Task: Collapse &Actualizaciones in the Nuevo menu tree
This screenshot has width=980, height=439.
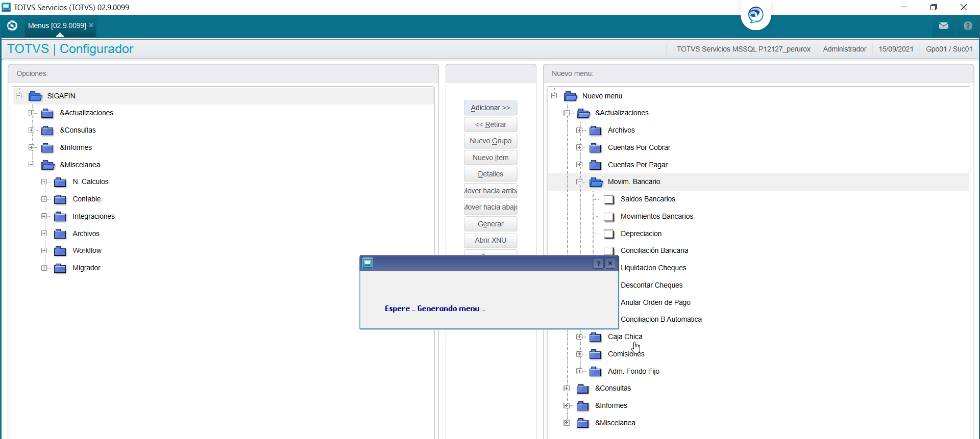Action: click(567, 113)
